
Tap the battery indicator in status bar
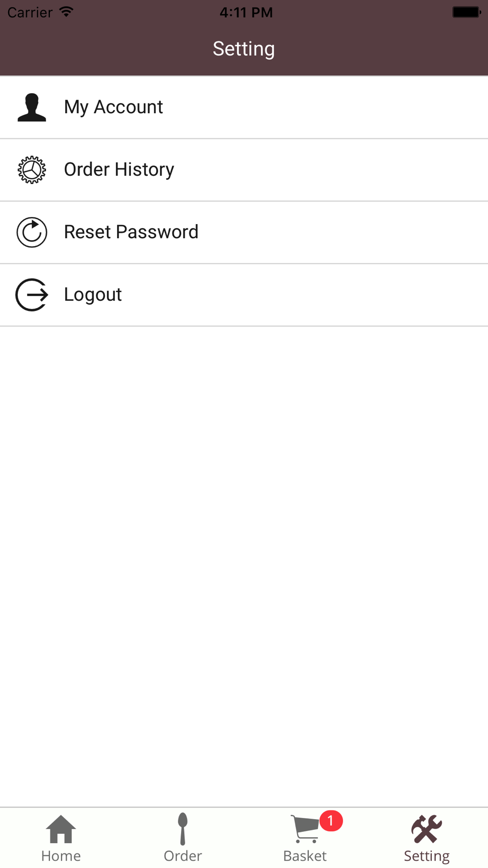(x=467, y=12)
